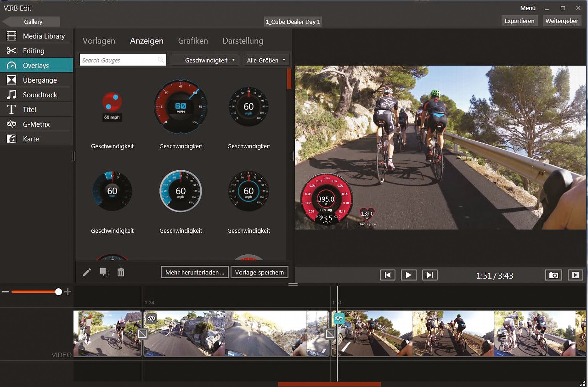Click the timeline zoom-in plus icon
This screenshot has width=588, height=387.
68,292
